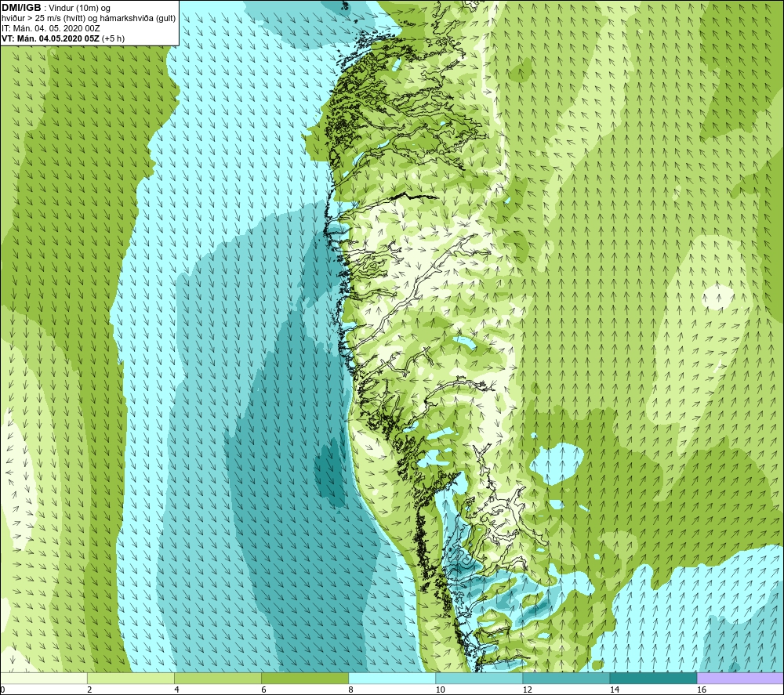
Task: Click the dark teal 14–16 m/s legend swatch
Action: 653,679
